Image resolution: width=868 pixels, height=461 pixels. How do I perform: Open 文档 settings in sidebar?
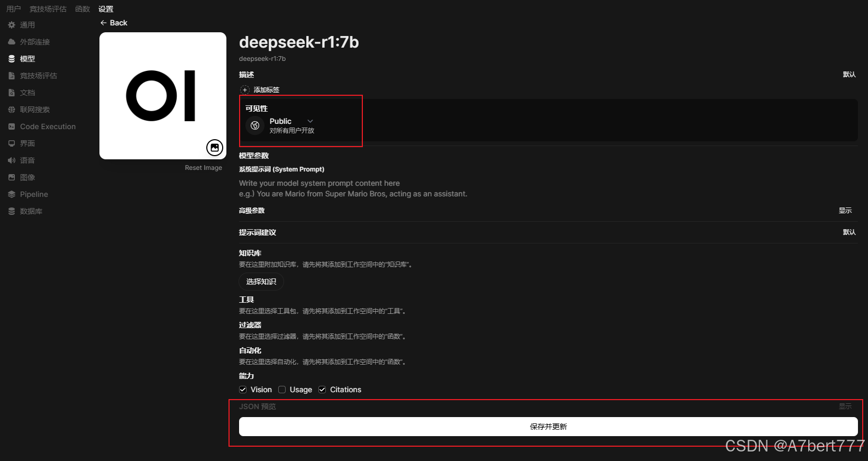tap(28, 93)
